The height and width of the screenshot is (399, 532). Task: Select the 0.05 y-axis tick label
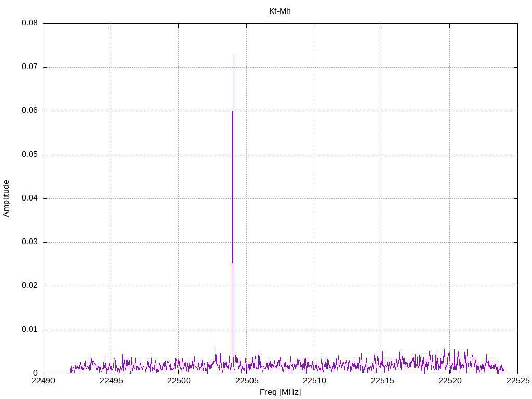pos(30,155)
